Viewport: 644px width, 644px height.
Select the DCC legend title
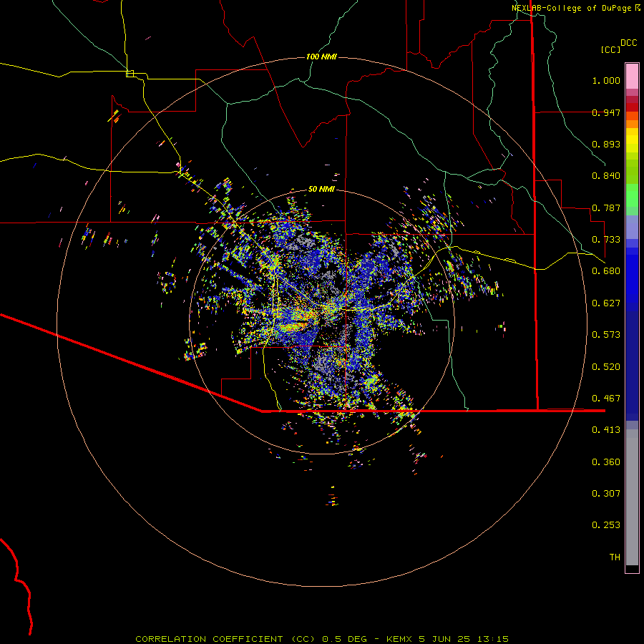coord(628,42)
